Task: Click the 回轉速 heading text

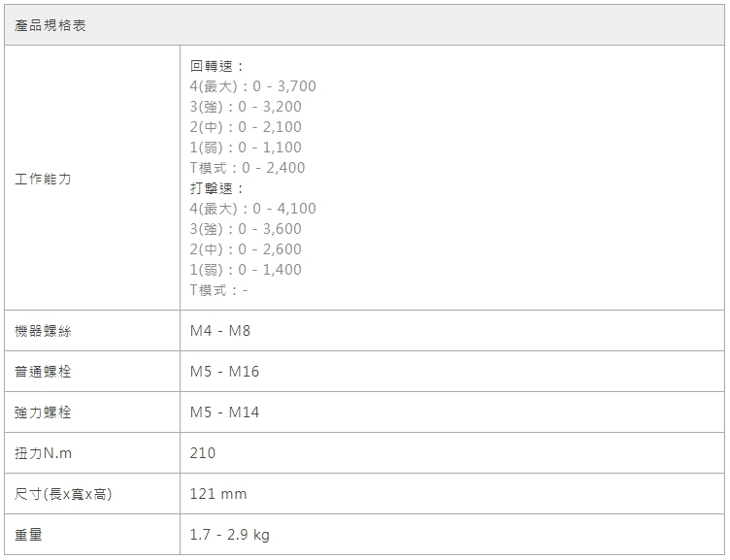Action: 216,66
